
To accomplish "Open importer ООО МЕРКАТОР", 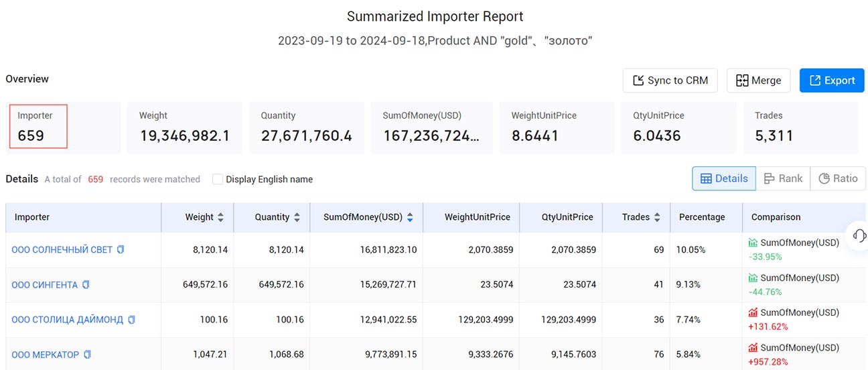I will (x=46, y=354).
